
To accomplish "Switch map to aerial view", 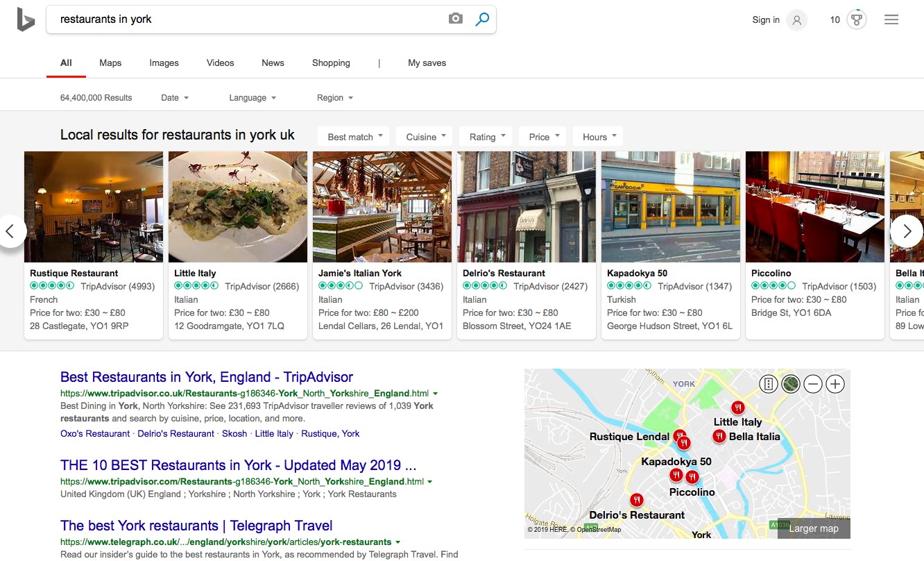I will (790, 384).
